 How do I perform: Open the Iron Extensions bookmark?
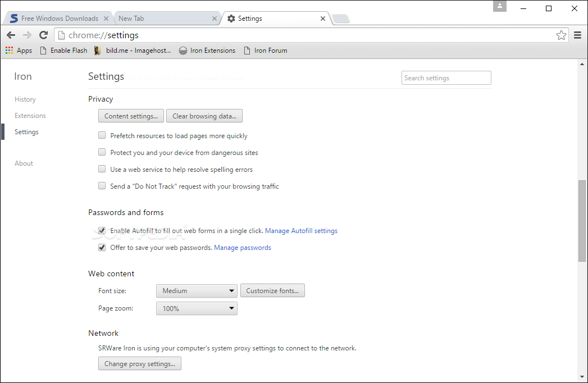(x=207, y=51)
